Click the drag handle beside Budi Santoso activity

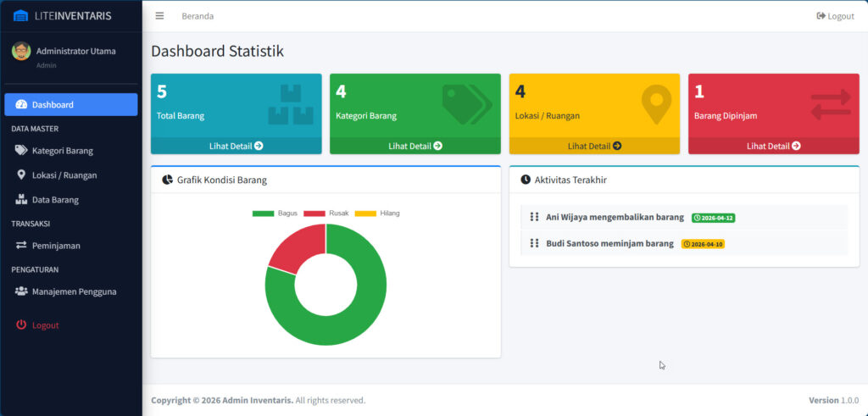[x=534, y=243]
